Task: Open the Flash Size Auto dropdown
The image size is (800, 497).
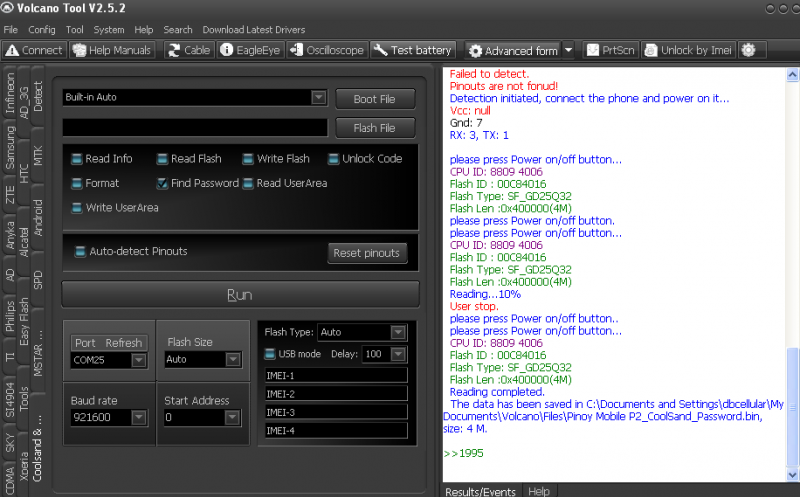Action: [x=233, y=360]
